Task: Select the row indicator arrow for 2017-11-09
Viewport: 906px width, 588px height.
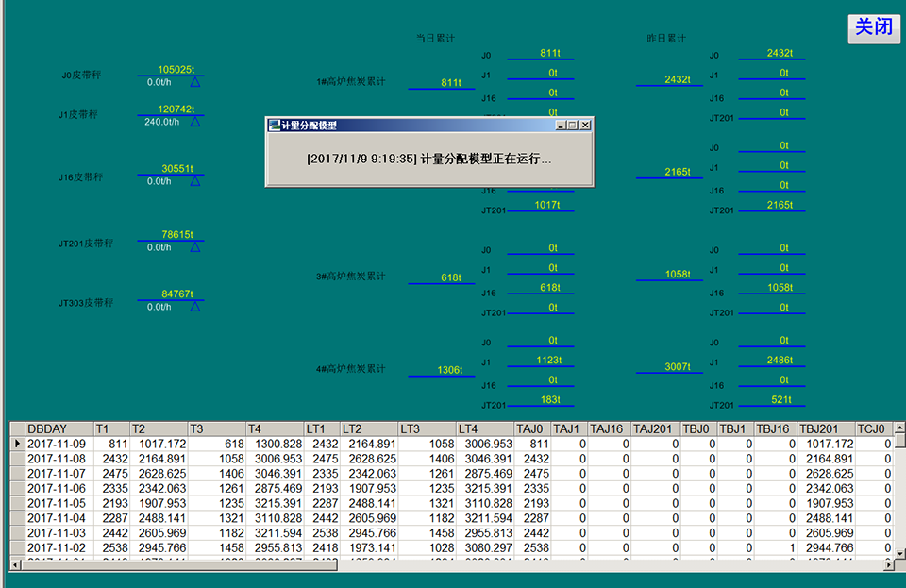Action: (x=17, y=444)
